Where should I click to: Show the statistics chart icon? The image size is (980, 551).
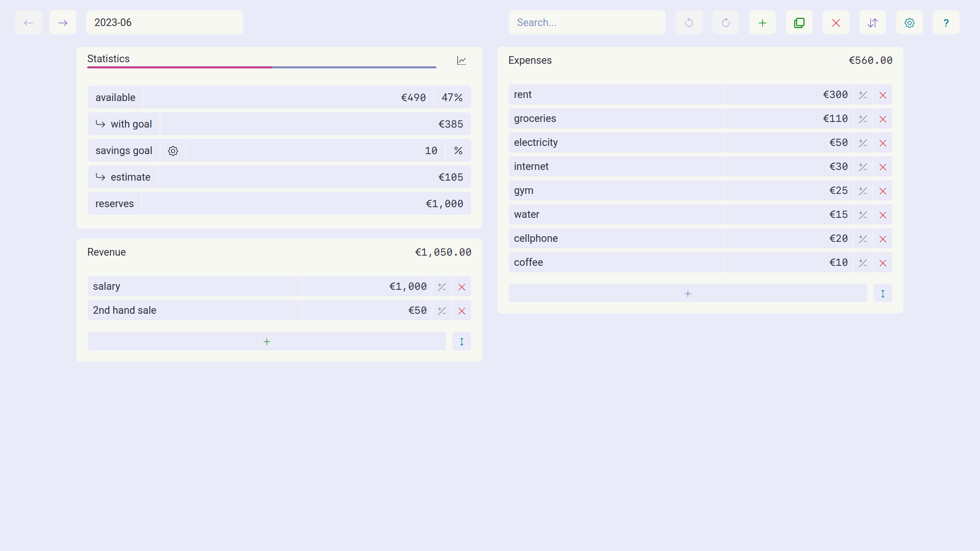coord(461,61)
